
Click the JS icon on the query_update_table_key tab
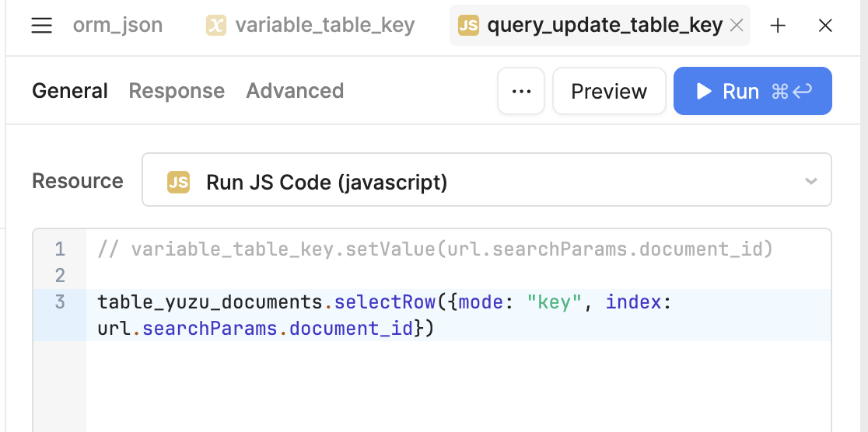[468, 26]
